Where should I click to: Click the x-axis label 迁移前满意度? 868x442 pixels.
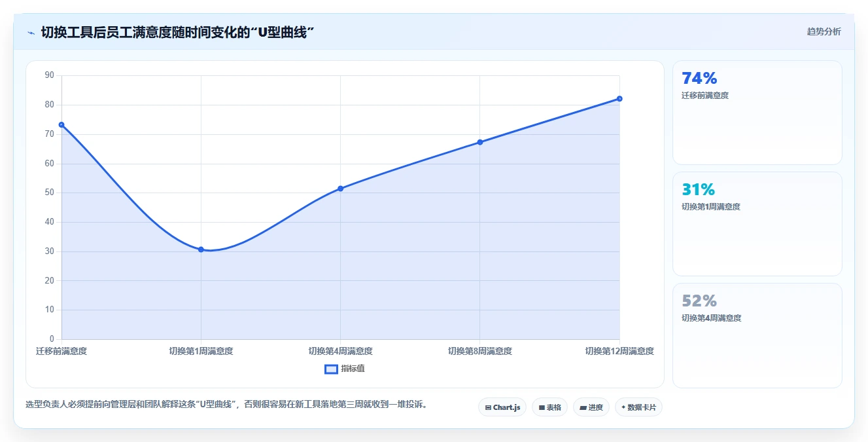click(61, 351)
